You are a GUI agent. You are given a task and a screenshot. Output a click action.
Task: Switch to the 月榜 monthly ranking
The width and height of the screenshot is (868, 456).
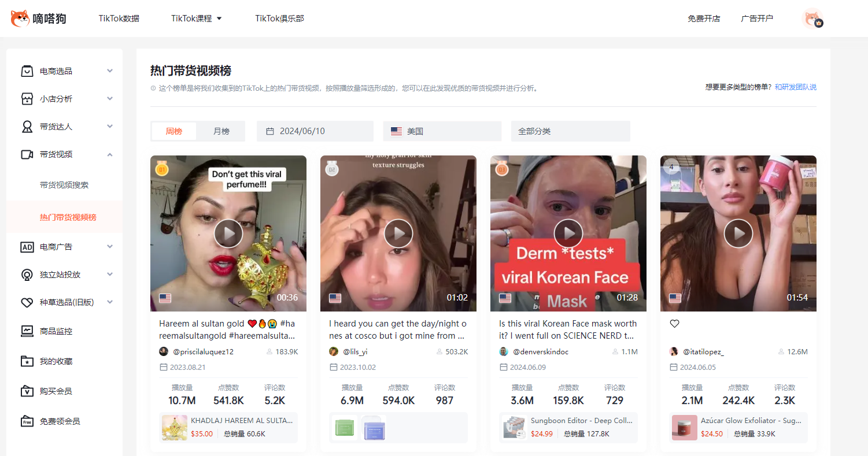point(221,131)
